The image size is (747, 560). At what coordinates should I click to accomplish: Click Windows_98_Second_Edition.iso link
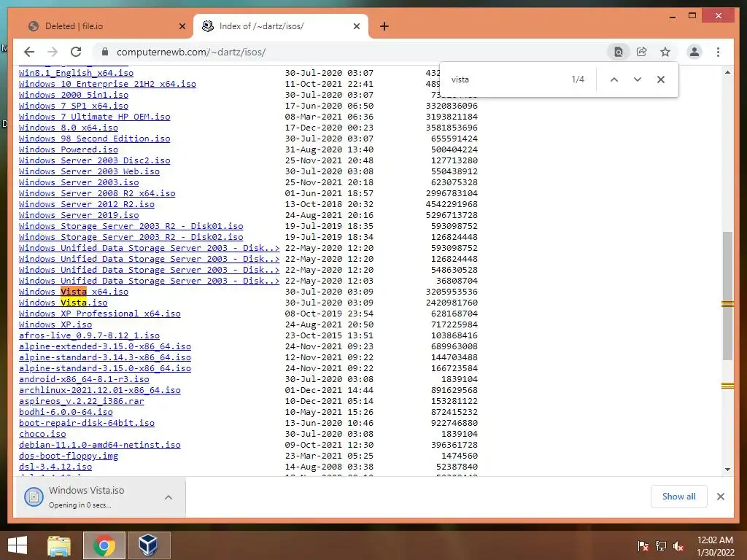[x=94, y=139]
